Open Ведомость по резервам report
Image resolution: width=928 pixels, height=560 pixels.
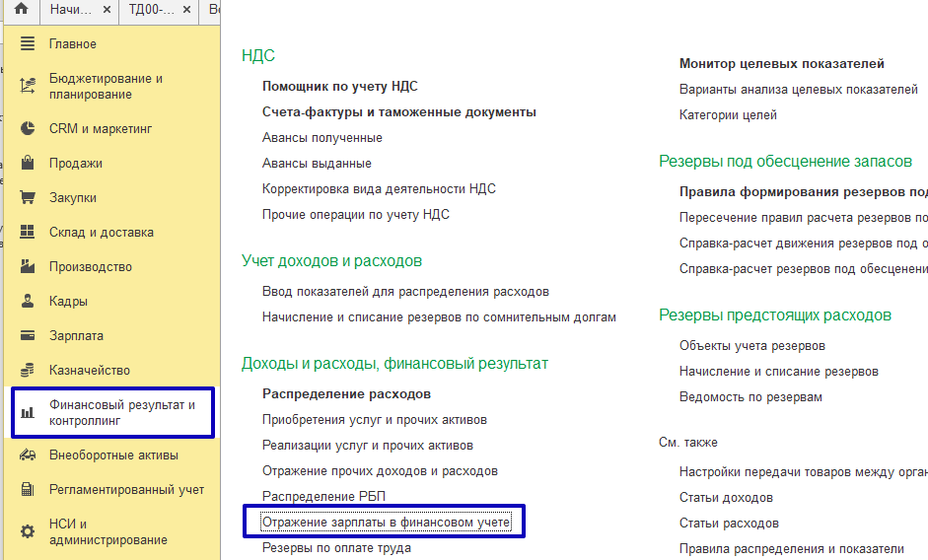coord(750,397)
